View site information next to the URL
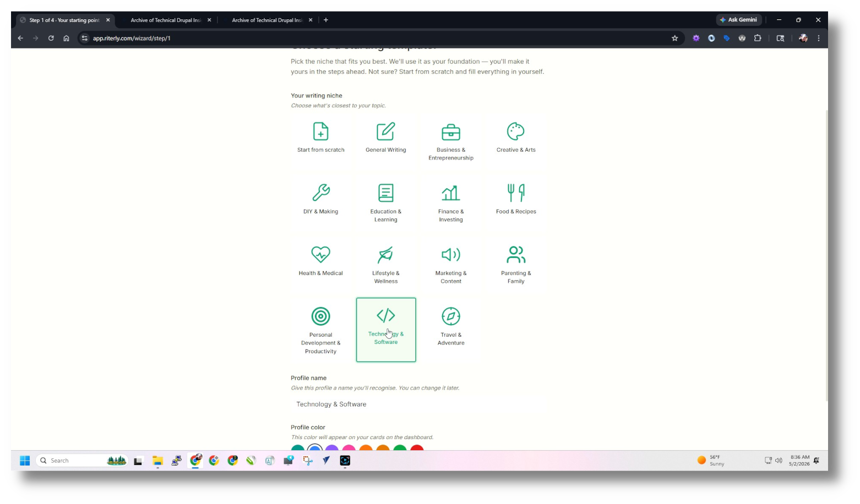 pos(85,39)
